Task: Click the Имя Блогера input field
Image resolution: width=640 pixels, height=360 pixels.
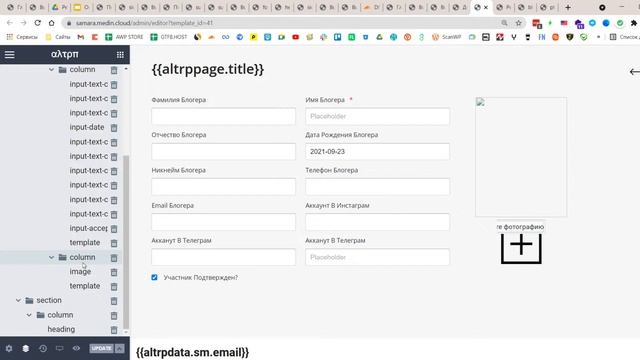Action: click(x=377, y=116)
